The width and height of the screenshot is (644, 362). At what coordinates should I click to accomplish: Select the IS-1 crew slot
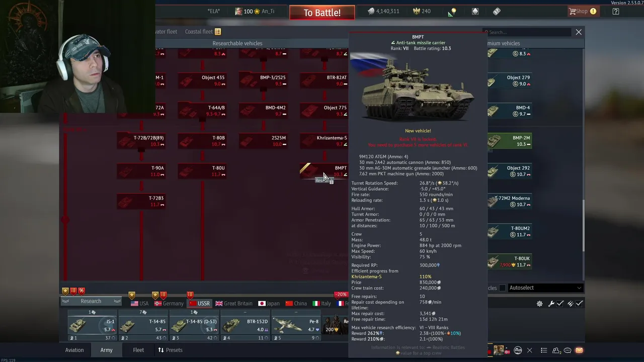pyautogui.click(x=92, y=325)
